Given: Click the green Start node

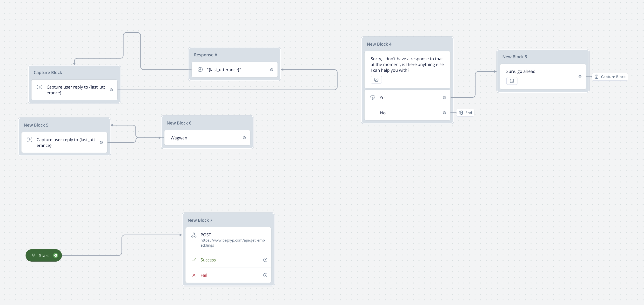Looking at the screenshot, I should coord(44,256).
